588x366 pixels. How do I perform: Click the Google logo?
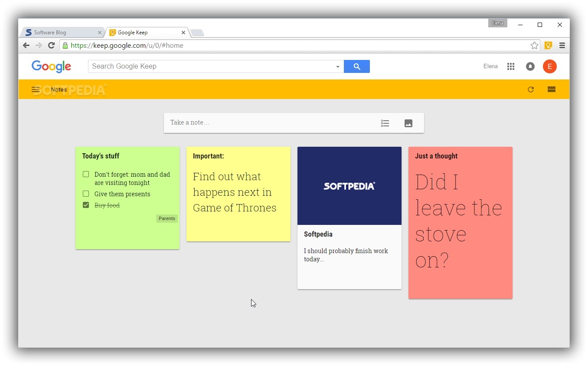point(51,66)
